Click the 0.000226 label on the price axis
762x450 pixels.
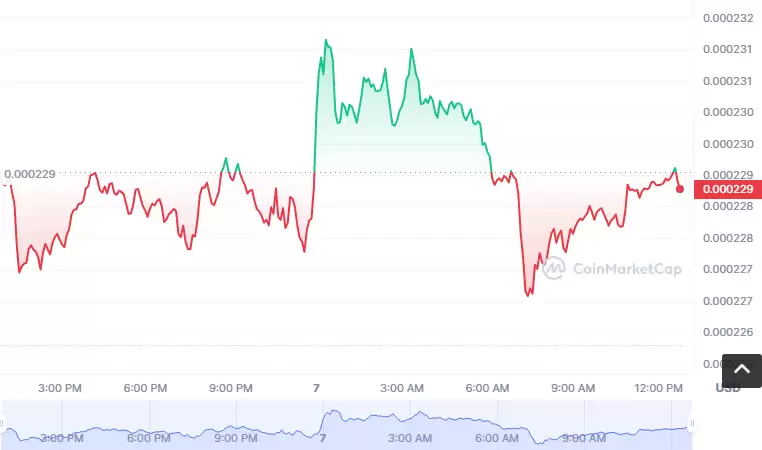(x=727, y=332)
